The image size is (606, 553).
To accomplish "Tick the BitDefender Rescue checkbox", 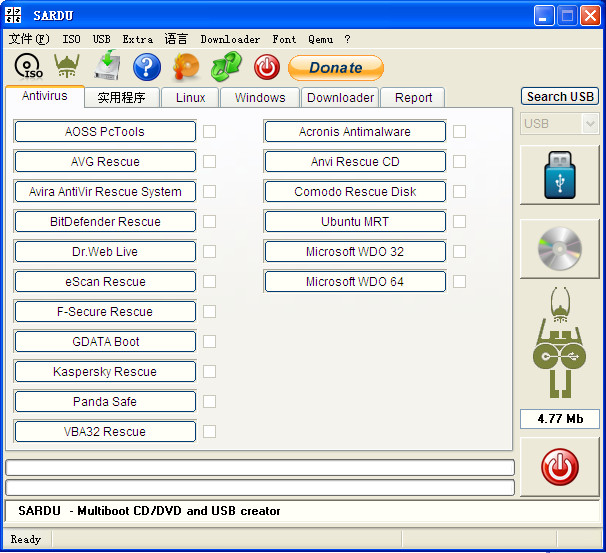I will [x=209, y=221].
